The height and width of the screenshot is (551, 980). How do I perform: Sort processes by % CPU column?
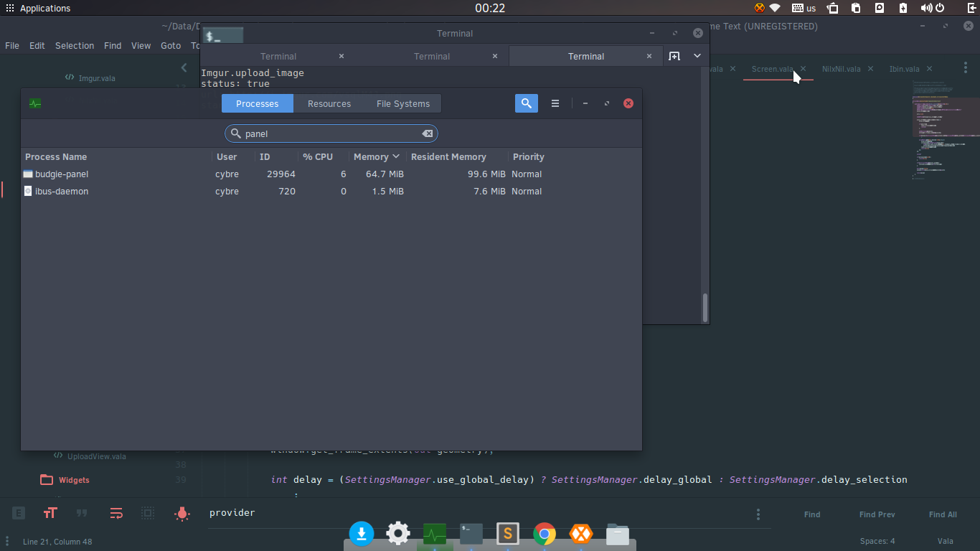click(318, 156)
